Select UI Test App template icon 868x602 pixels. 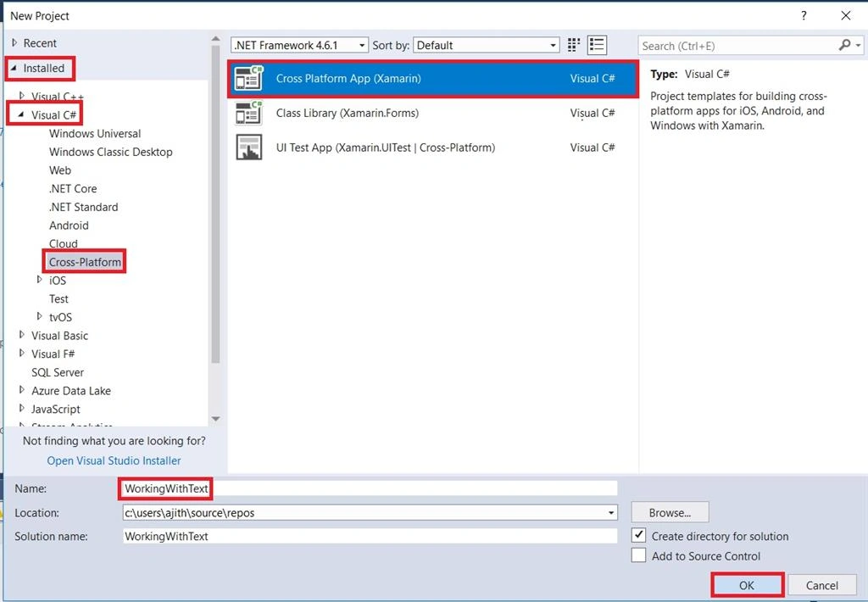coord(248,148)
